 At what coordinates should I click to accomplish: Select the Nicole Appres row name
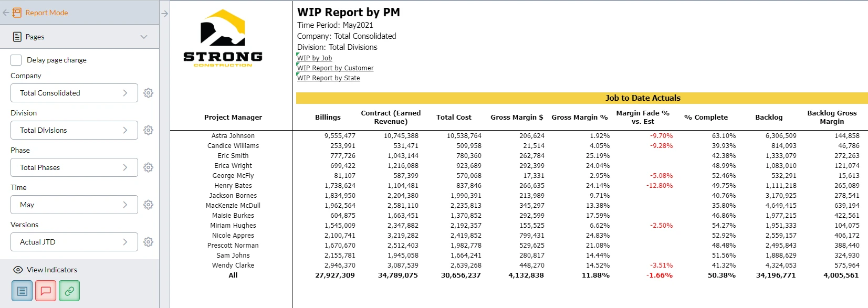point(233,236)
